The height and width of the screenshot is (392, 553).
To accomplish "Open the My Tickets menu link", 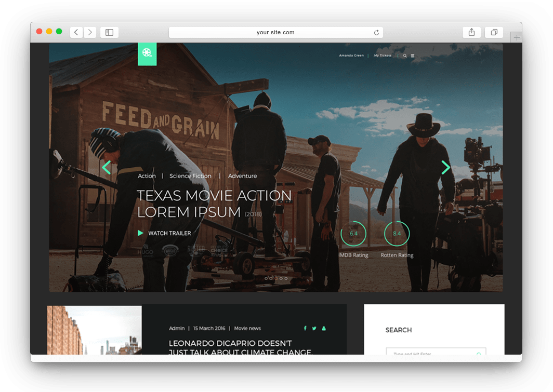I will tap(383, 56).
